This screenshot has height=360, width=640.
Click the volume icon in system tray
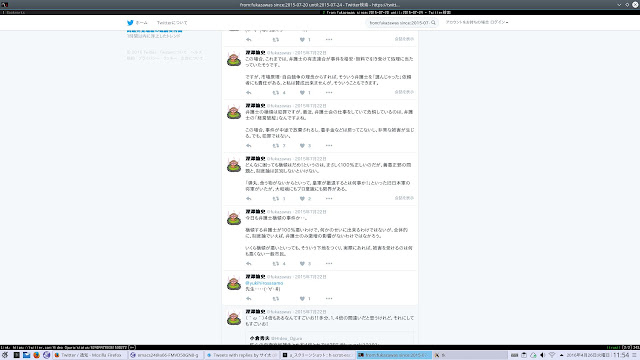click(x=542, y=355)
